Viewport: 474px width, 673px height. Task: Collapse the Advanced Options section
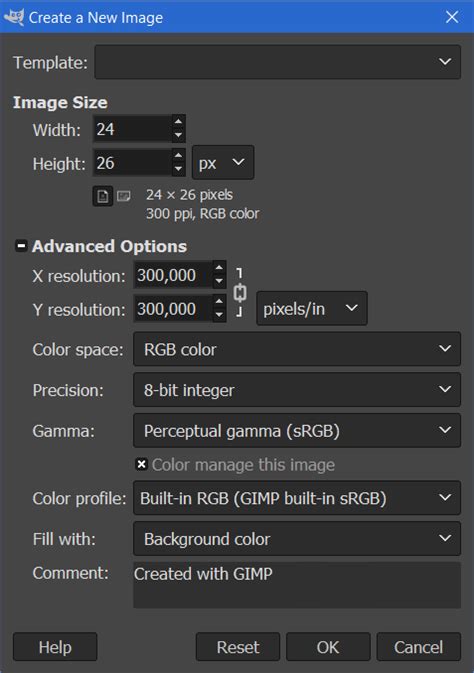[21, 246]
